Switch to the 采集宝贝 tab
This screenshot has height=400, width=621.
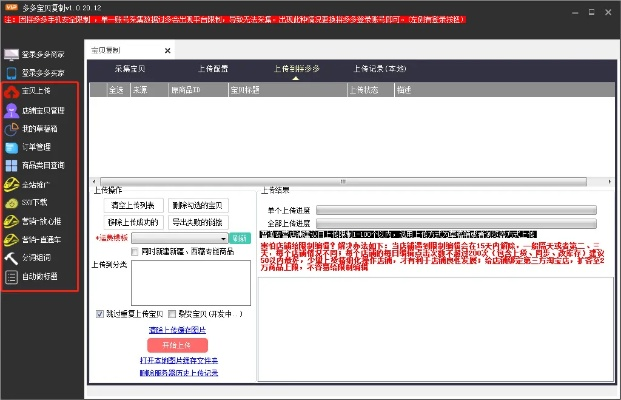133,70
